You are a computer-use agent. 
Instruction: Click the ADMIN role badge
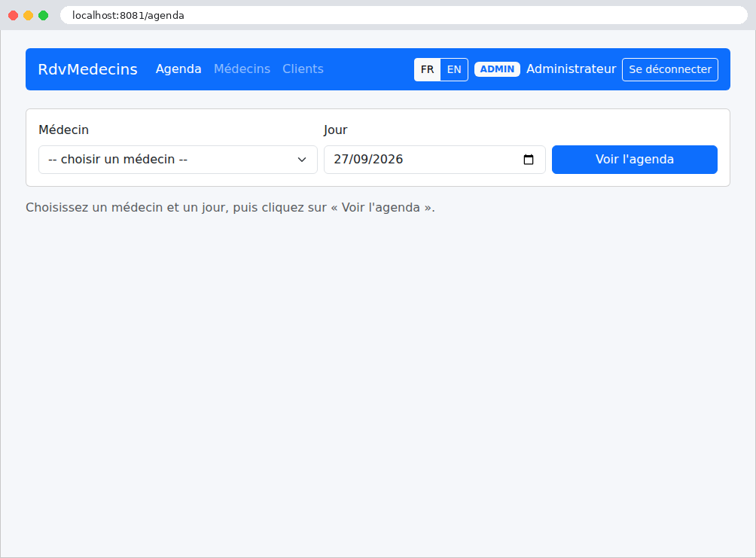click(x=497, y=69)
